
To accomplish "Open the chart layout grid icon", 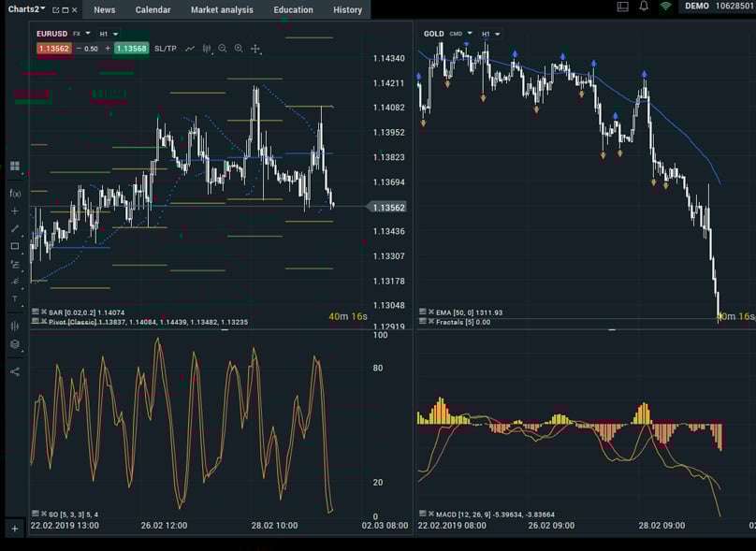I will pos(15,166).
